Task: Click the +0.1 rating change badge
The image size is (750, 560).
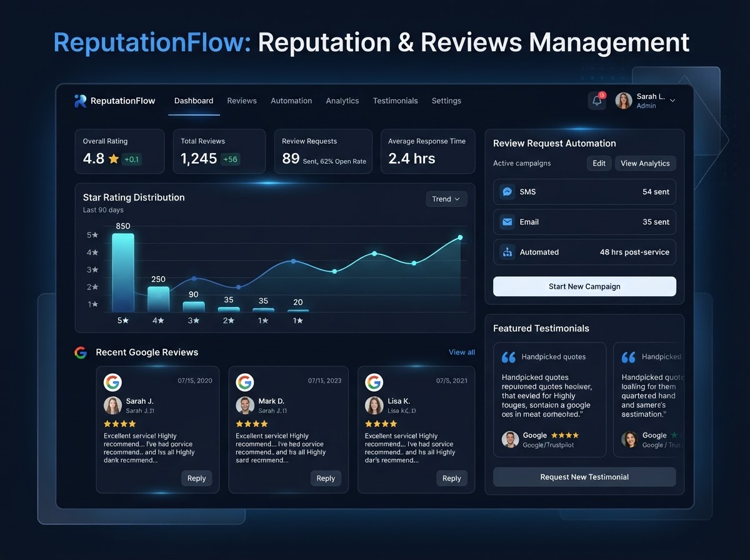Action: 132,159
